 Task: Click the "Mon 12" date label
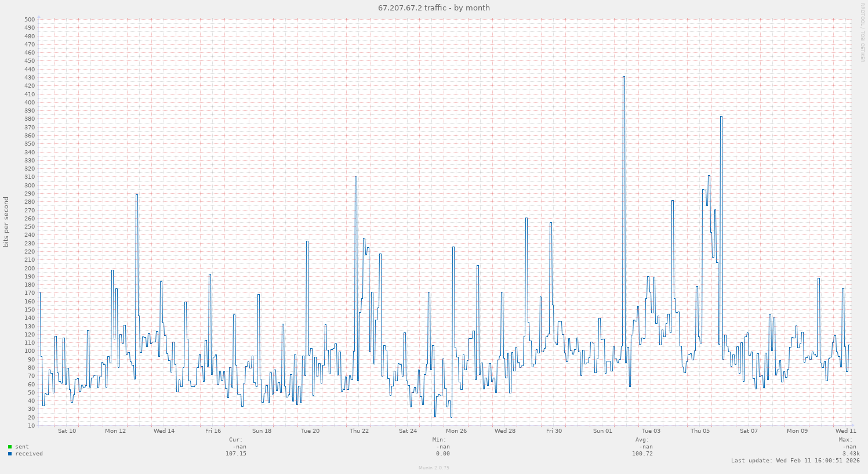[115, 431]
